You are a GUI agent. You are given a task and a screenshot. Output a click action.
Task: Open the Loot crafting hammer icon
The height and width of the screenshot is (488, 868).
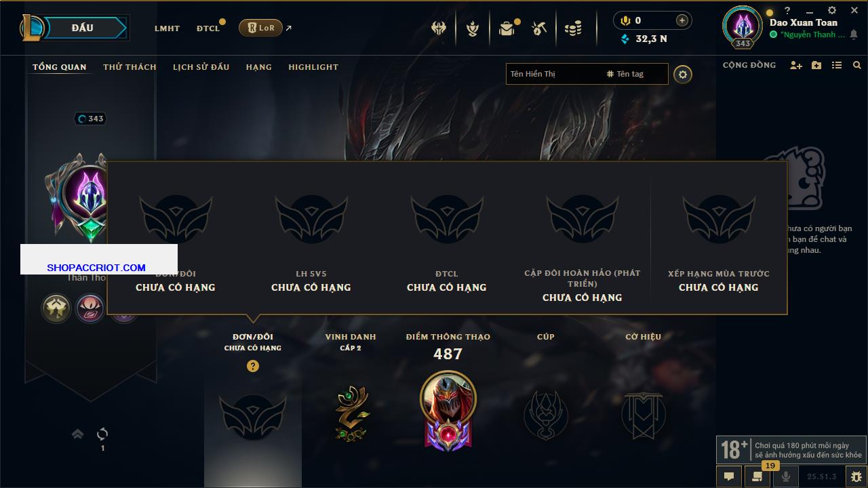539,28
